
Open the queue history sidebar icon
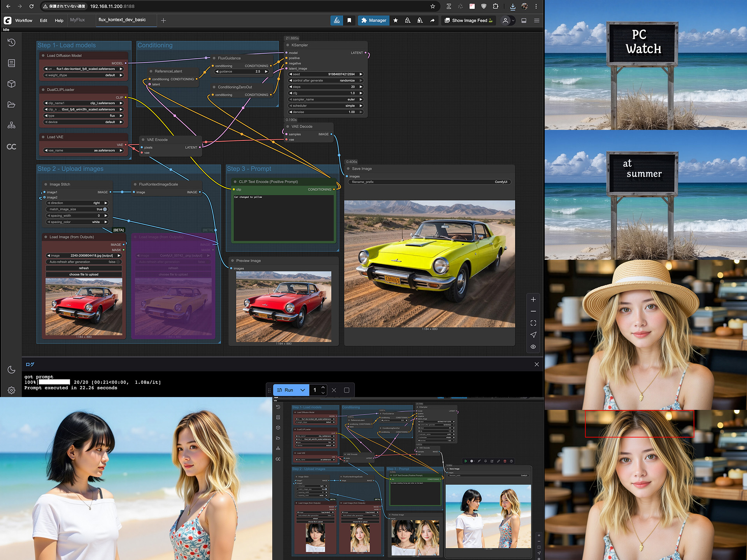point(11,42)
